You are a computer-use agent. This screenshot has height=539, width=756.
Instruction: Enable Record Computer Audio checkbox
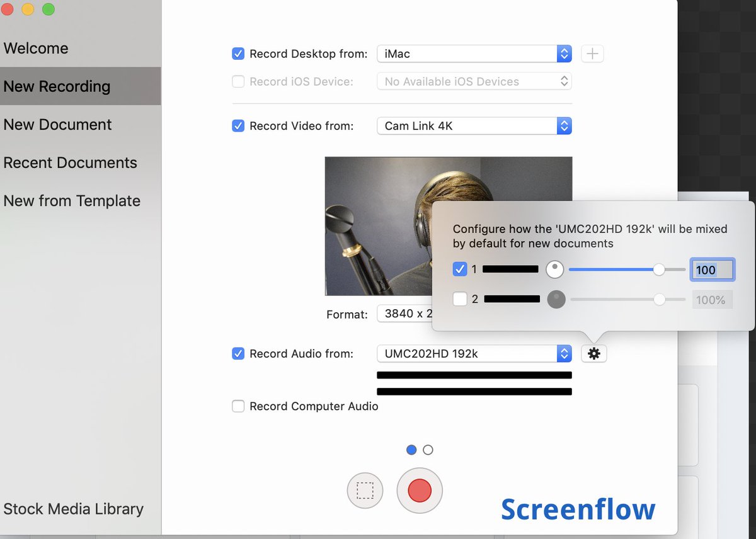pos(238,406)
